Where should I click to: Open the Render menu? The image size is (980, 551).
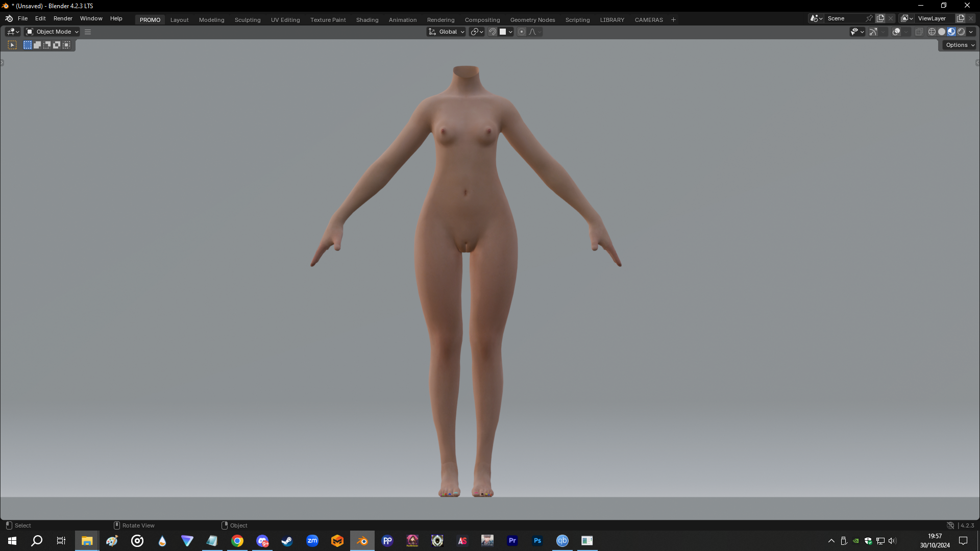(63, 18)
